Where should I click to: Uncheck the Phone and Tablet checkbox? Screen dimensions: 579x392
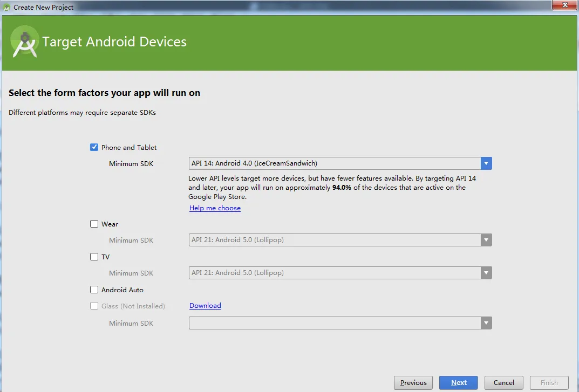point(94,147)
